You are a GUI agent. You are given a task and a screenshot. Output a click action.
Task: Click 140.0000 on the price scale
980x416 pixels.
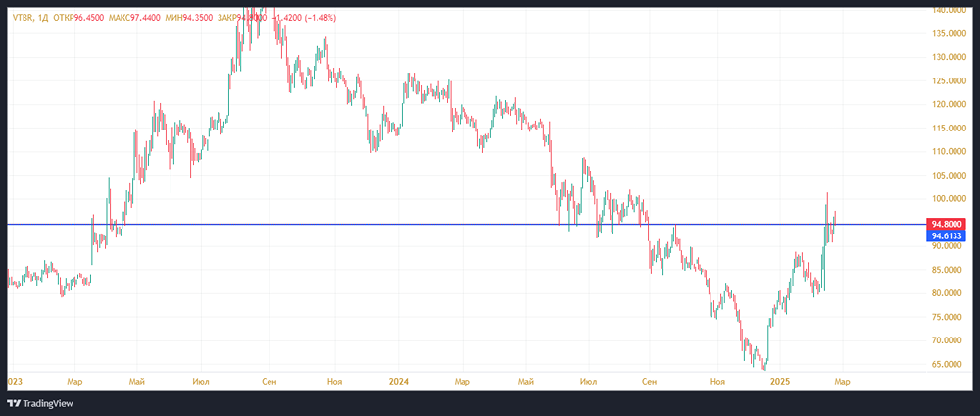tap(948, 10)
